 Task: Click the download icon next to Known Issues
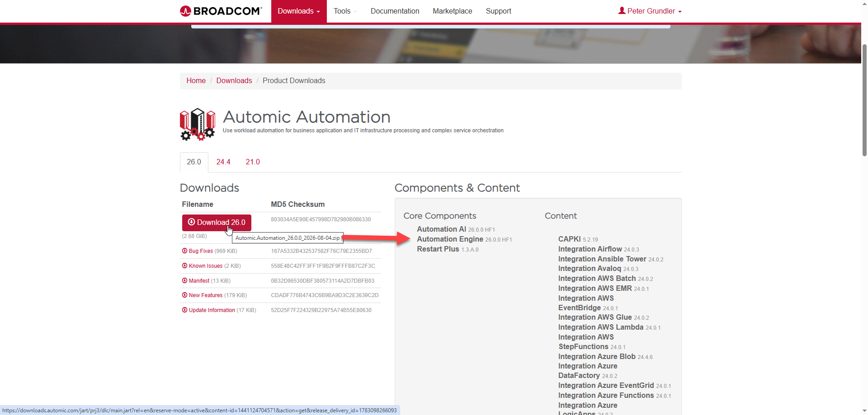pyautogui.click(x=184, y=266)
